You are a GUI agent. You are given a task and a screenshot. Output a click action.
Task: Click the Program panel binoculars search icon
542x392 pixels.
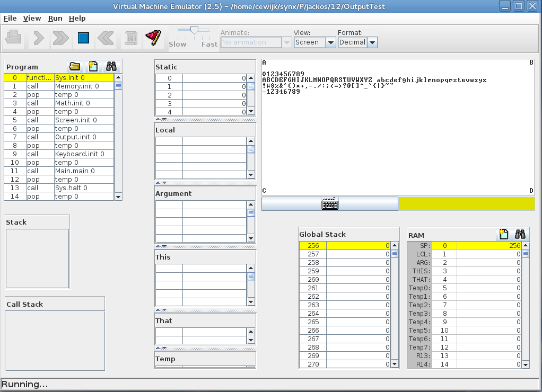pyautogui.click(x=111, y=66)
